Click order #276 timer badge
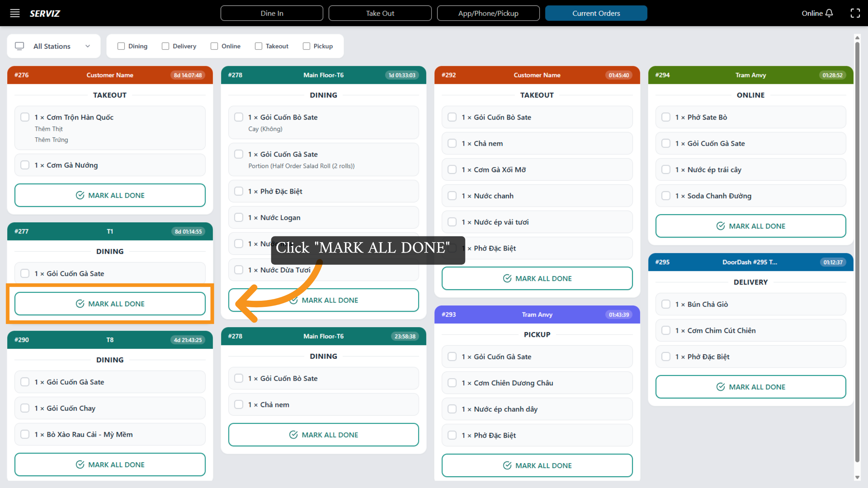Image resolution: width=868 pixels, height=488 pixels. point(187,75)
